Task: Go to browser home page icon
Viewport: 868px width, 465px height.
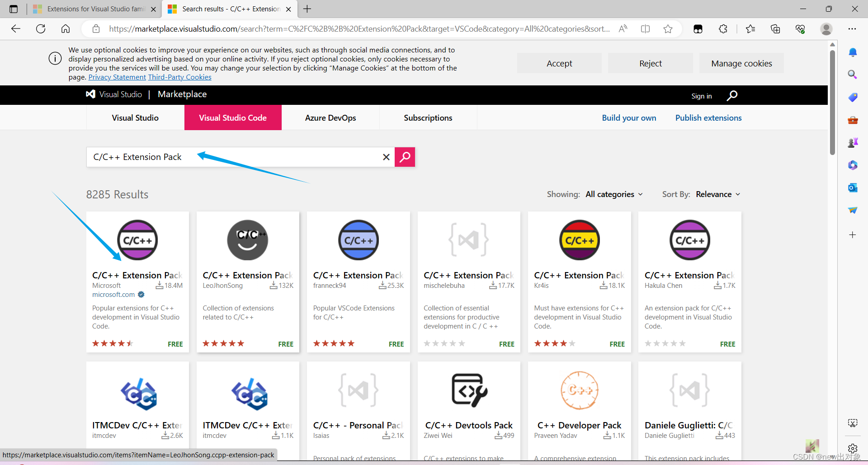Action: (x=66, y=29)
